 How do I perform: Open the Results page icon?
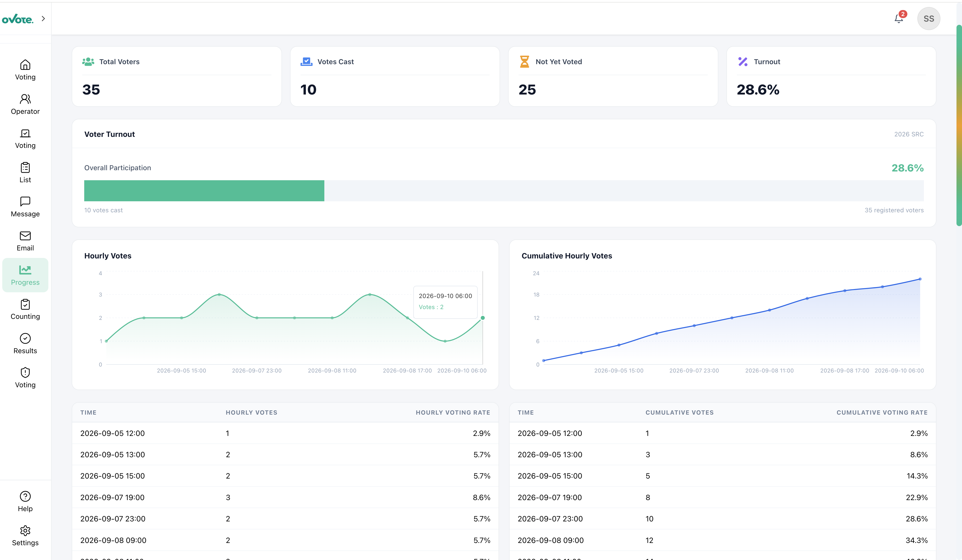pyautogui.click(x=25, y=339)
